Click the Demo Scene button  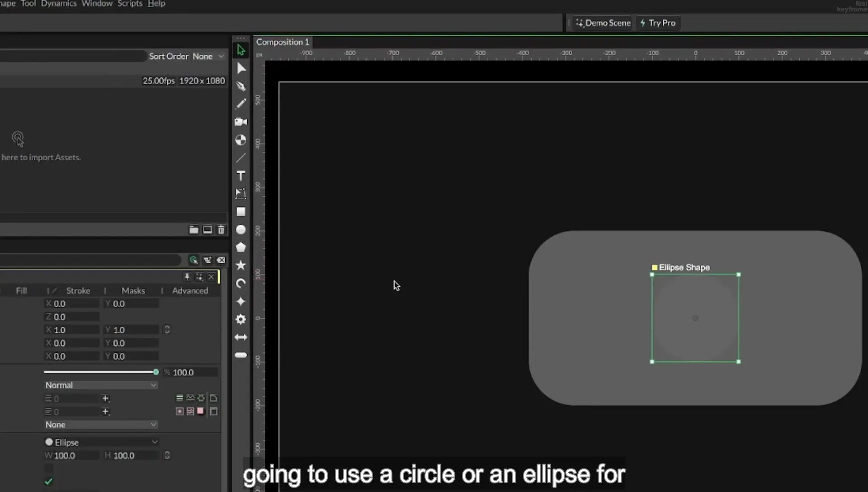pyautogui.click(x=603, y=23)
